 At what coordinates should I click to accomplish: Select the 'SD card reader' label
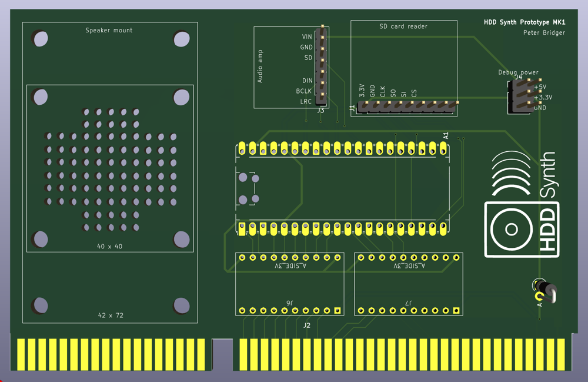click(403, 26)
